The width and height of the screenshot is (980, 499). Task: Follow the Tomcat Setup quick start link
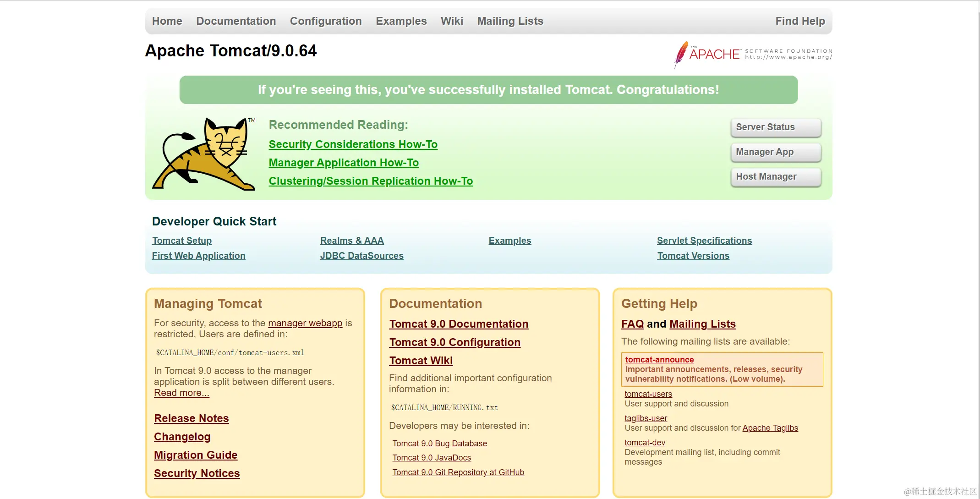[x=182, y=241]
